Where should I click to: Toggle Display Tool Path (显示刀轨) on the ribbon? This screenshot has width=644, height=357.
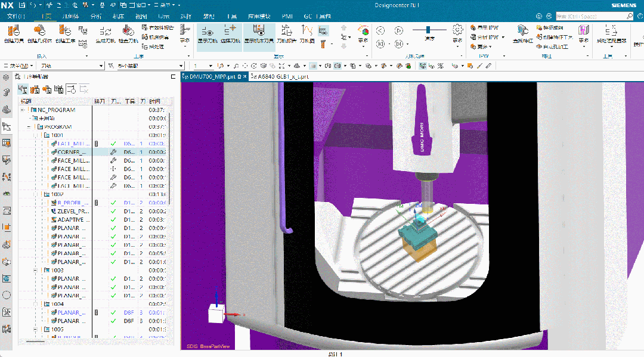(x=207, y=34)
